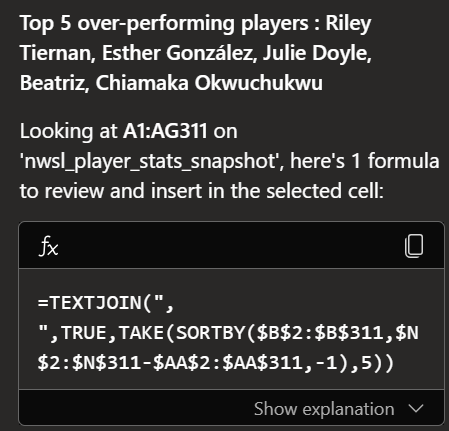Click Chiamaka Okwuchukwu in the result
The image size is (449, 431).
pyautogui.click(x=209, y=83)
